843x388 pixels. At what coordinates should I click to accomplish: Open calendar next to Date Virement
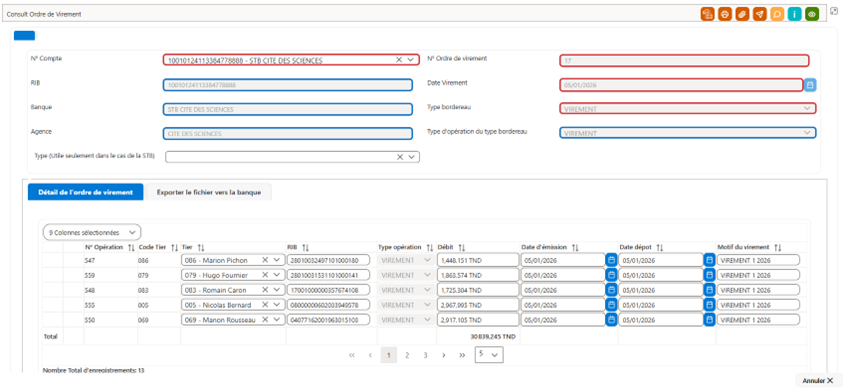811,85
